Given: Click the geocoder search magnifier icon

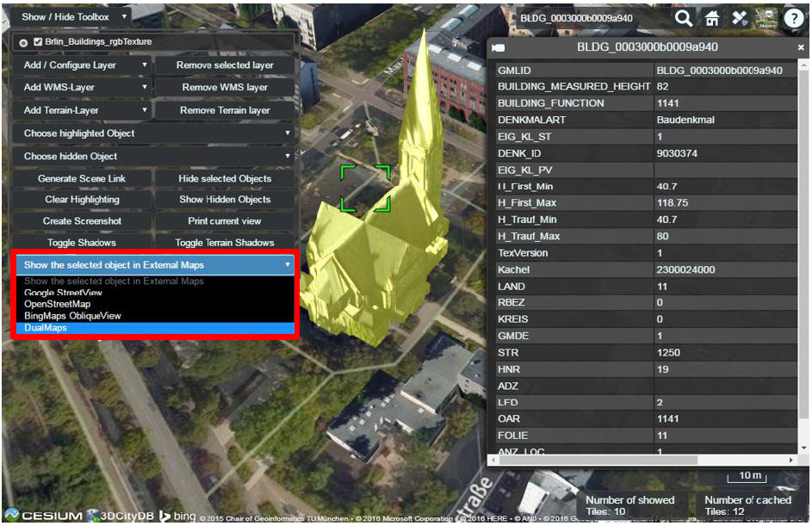Looking at the screenshot, I should 684,18.
